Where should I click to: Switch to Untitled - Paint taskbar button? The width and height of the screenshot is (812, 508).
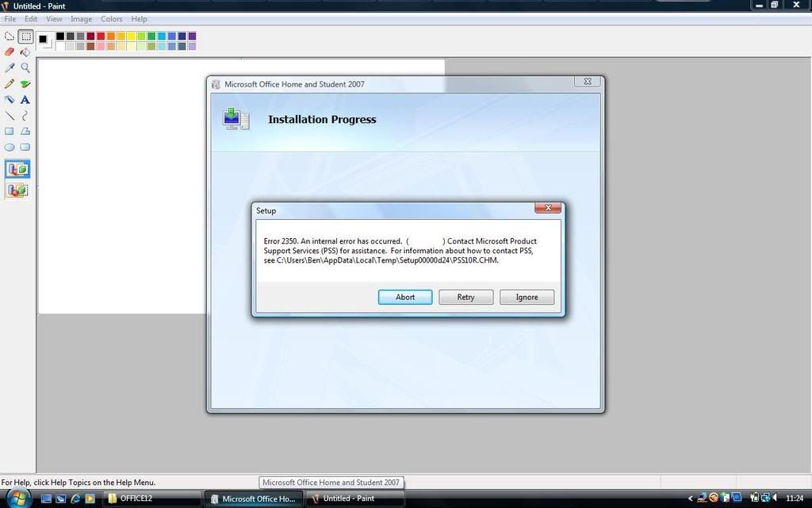click(354, 498)
